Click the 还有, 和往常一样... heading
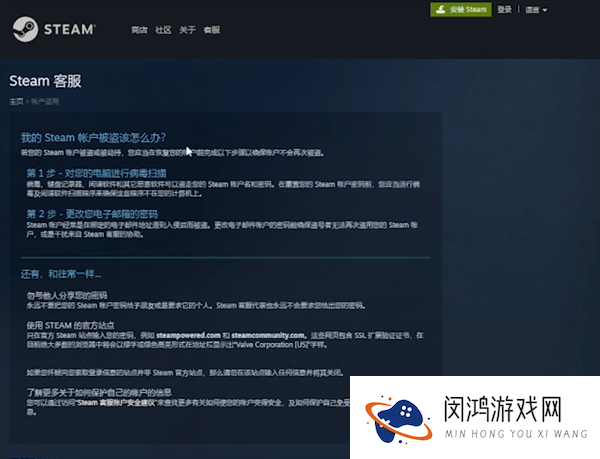The height and width of the screenshot is (459, 600). click(x=61, y=274)
